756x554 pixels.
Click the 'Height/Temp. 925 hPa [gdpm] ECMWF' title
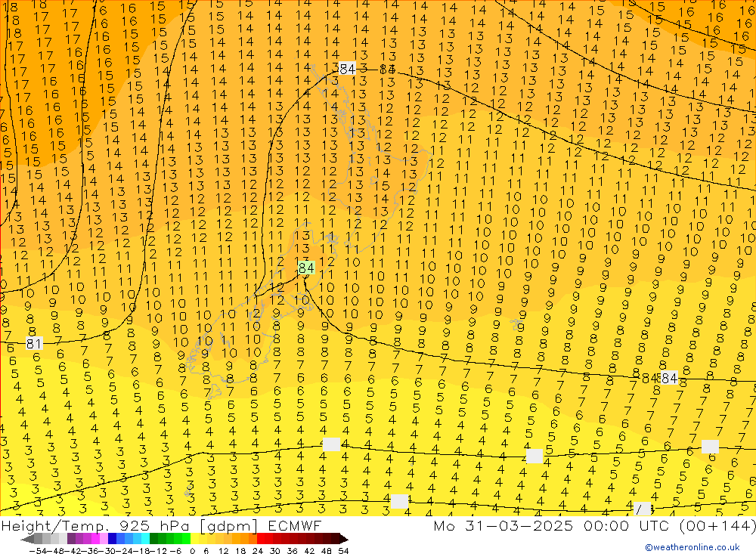pyautogui.click(x=161, y=525)
